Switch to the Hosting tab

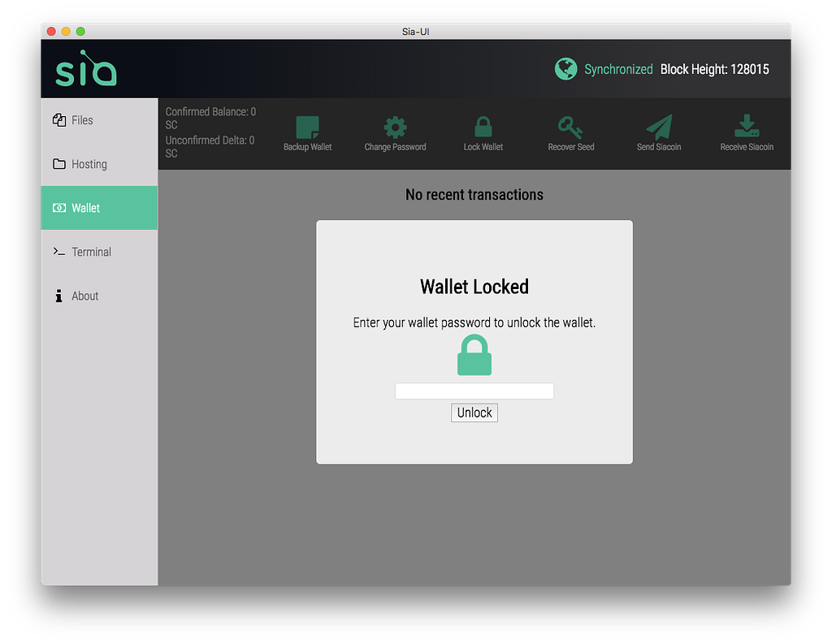[100, 164]
